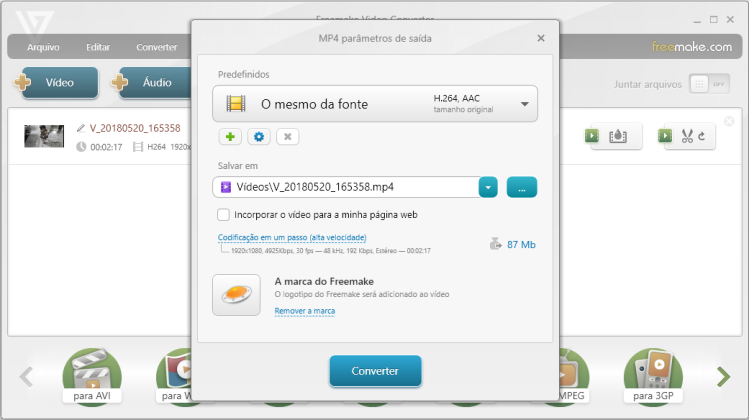Open the play and cut scissors editor
The image size is (749, 420).
click(687, 136)
